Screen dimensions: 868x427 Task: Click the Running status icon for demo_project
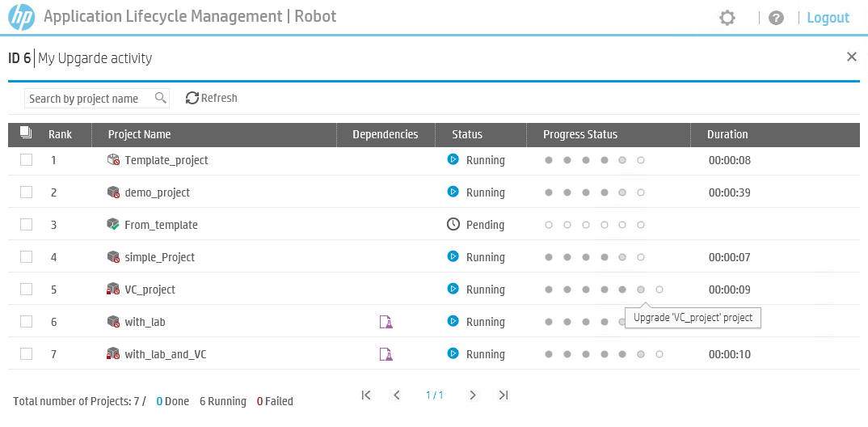[x=453, y=192]
